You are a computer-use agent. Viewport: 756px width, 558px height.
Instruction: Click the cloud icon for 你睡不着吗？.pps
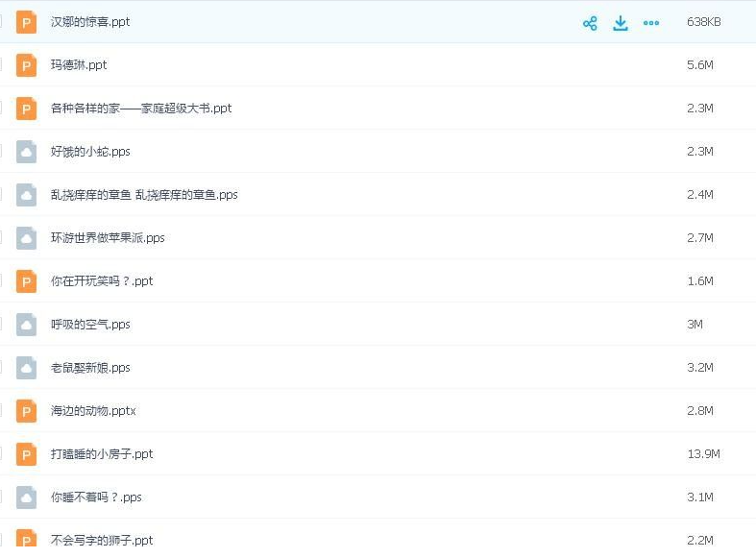[26, 497]
